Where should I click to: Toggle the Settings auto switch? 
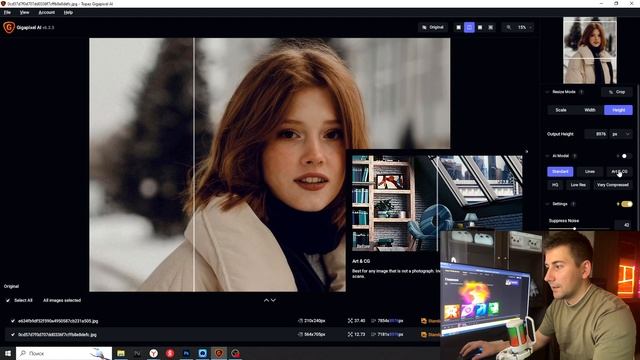[x=627, y=204]
